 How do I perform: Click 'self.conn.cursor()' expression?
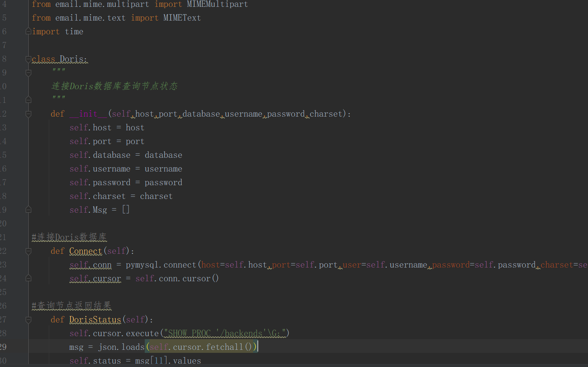pyautogui.click(x=177, y=278)
